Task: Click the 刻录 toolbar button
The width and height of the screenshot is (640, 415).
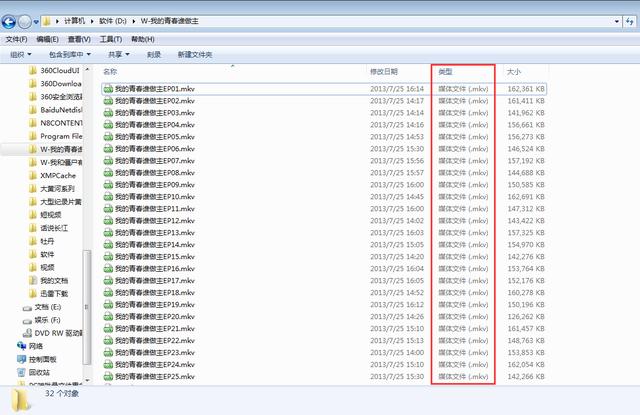Action: pyautogui.click(x=153, y=54)
